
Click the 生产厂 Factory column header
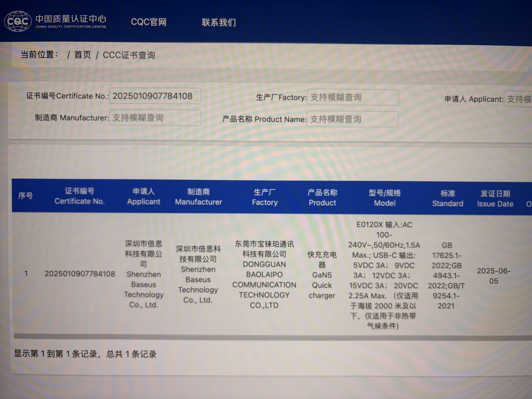pos(265,197)
